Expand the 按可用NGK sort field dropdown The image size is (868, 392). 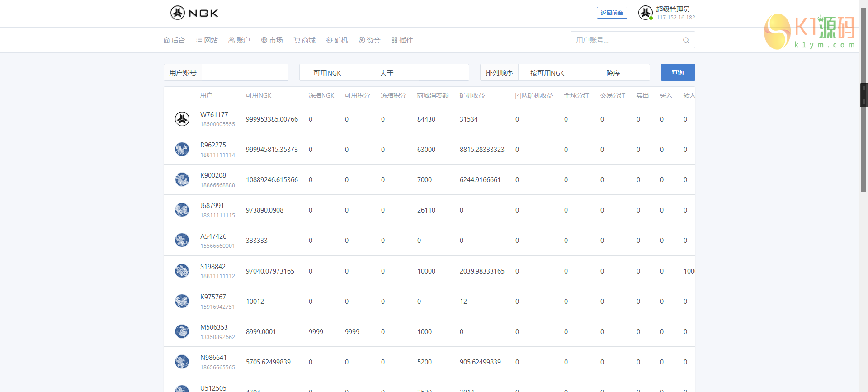pos(550,73)
